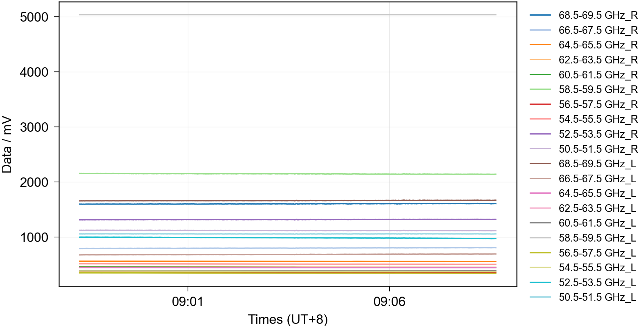Image resolution: width=644 pixels, height=328 pixels.
Task: Click the 09:06 x-axis tick label
Action: [x=389, y=302]
